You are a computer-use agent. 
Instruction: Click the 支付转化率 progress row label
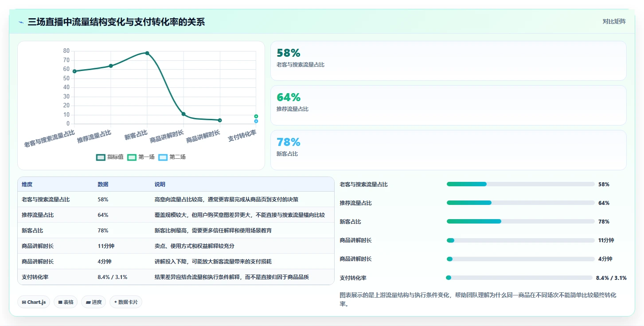(353, 278)
